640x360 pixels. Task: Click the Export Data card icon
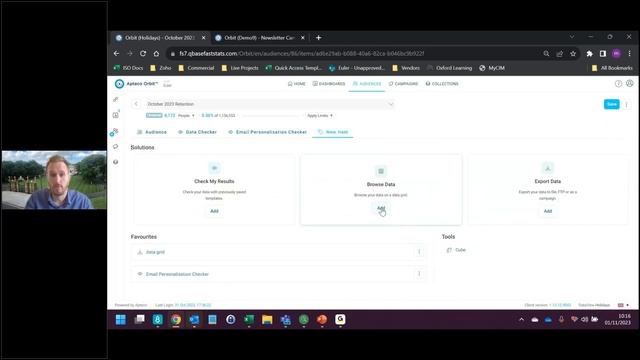tap(548, 168)
